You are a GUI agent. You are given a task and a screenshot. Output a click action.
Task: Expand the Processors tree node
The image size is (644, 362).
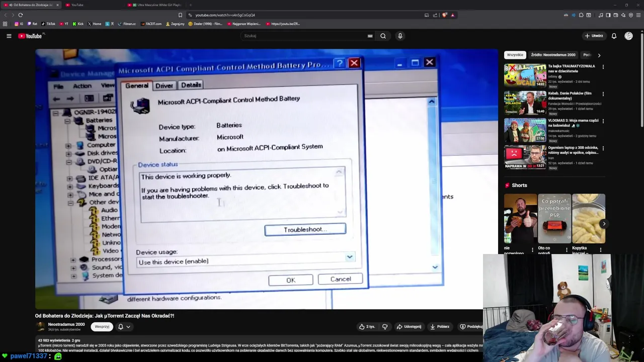pyautogui.click(x=73, y=260)
